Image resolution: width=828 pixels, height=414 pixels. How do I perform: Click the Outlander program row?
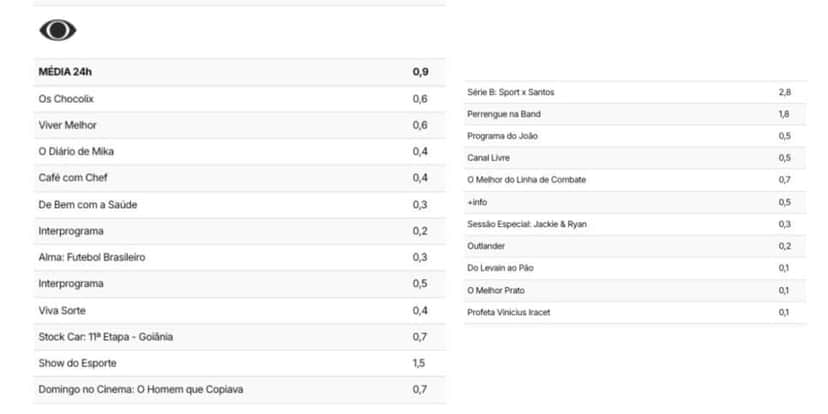point(635,246)
